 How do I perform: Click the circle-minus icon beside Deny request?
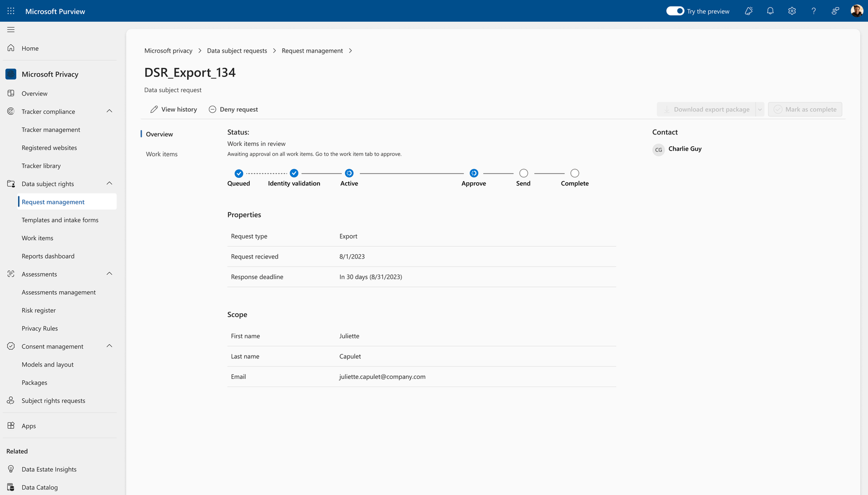click(213, 110)
